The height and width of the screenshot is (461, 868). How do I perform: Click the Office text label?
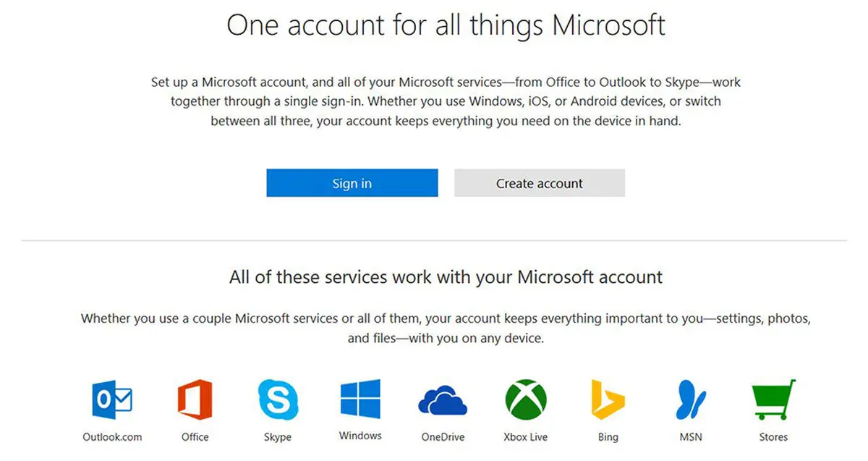coord(195,437)
